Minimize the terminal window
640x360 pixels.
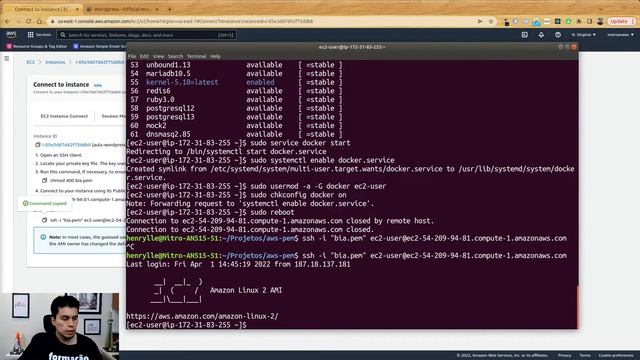coord(560,47)
